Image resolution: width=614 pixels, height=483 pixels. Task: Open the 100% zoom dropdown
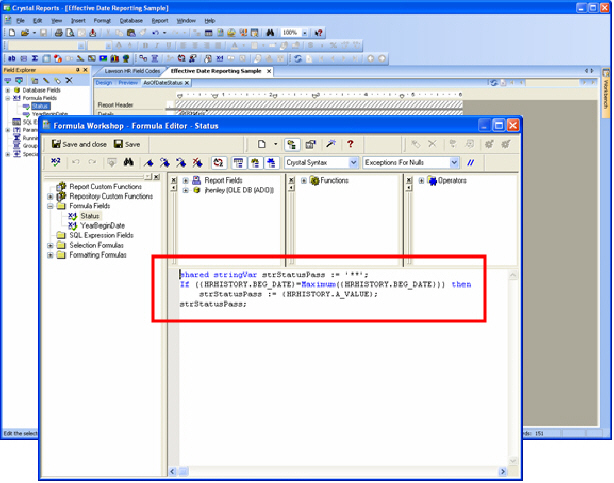(x=305, y=33)
